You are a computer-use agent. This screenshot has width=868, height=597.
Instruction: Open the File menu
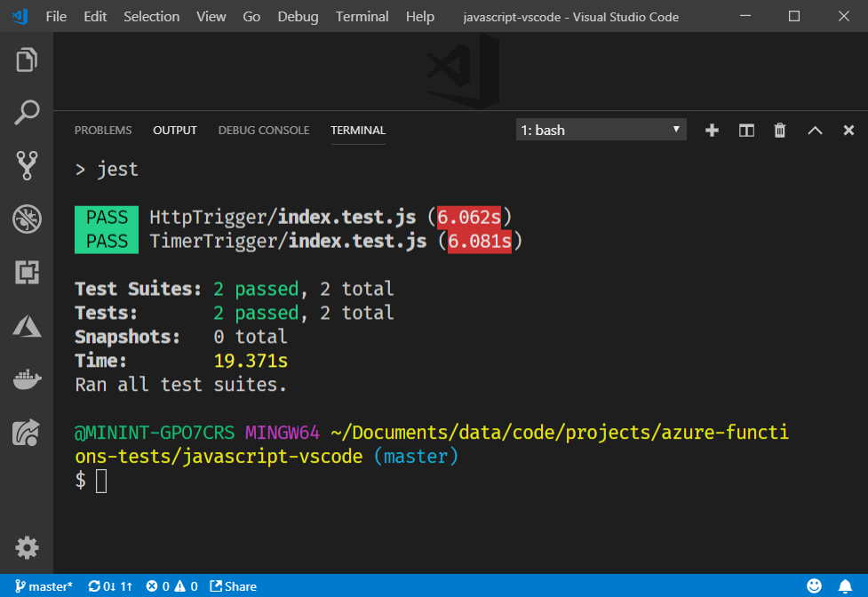tap(56, 17)
